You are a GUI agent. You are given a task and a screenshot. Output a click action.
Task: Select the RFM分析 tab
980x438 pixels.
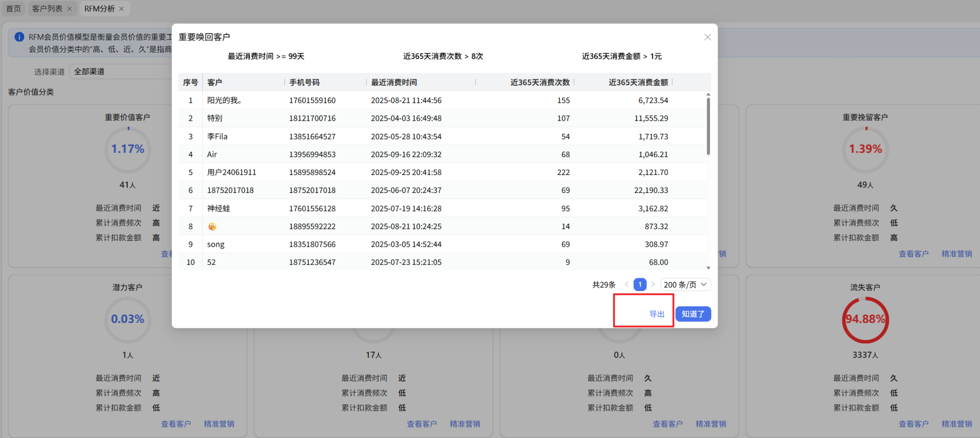(100, 9)
